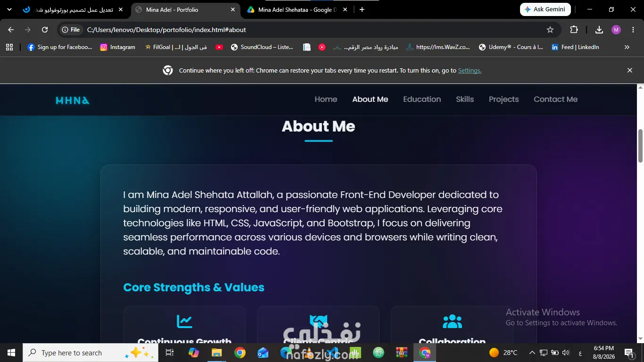Go back using the browser back arrow
This screenshot has width=644, height=362.
(x=11, y=30)
